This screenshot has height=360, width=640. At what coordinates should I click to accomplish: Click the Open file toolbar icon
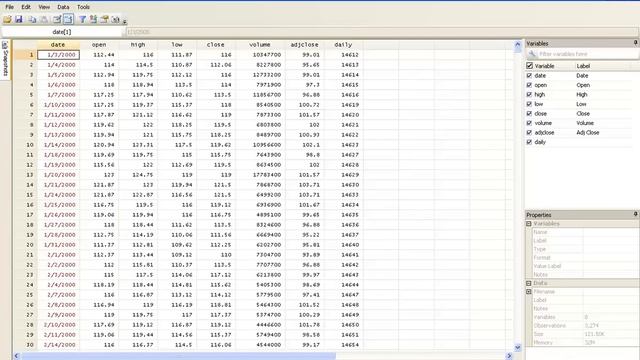7,19
